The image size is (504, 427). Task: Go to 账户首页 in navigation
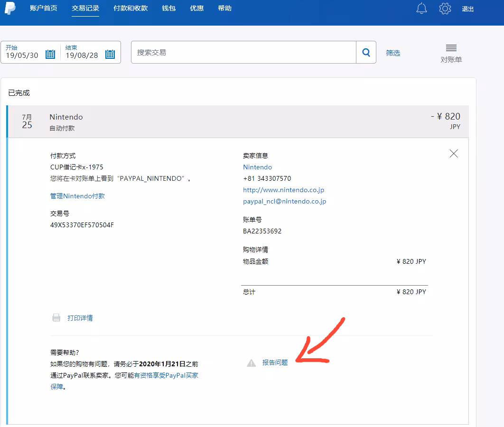coord(43,8)
